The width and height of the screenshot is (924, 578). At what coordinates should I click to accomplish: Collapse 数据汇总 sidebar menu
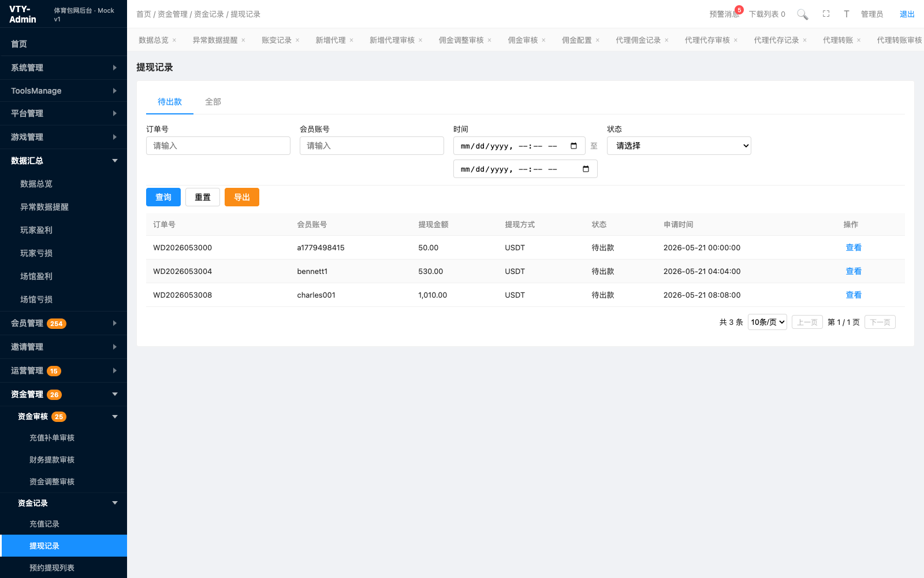[64, 161]
